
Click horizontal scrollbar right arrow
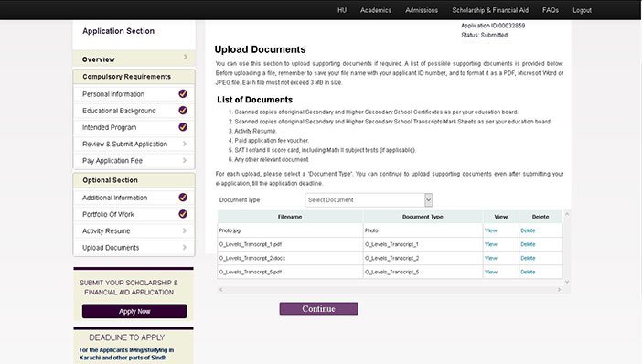pyautogui.click(x=559, y=290)
